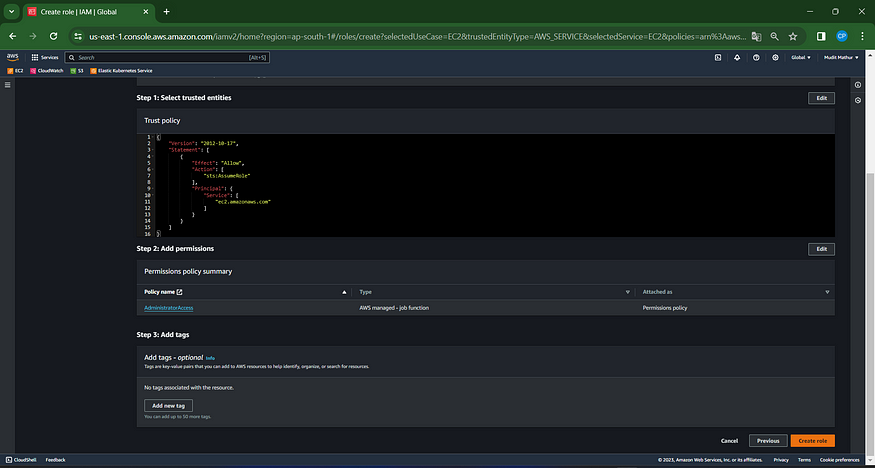Open the tab search dropdown arrow

pyautogui.click(x=11, y=12)
